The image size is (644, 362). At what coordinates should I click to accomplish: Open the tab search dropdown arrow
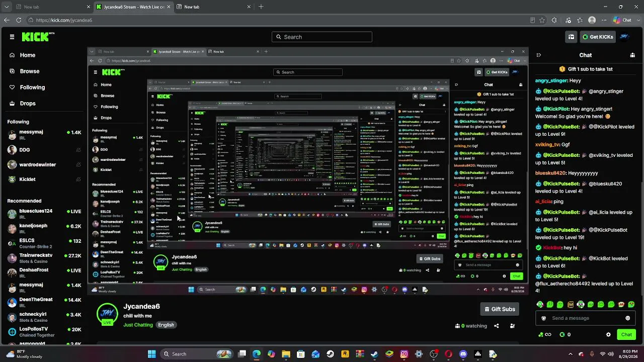[x=7, y=7]
